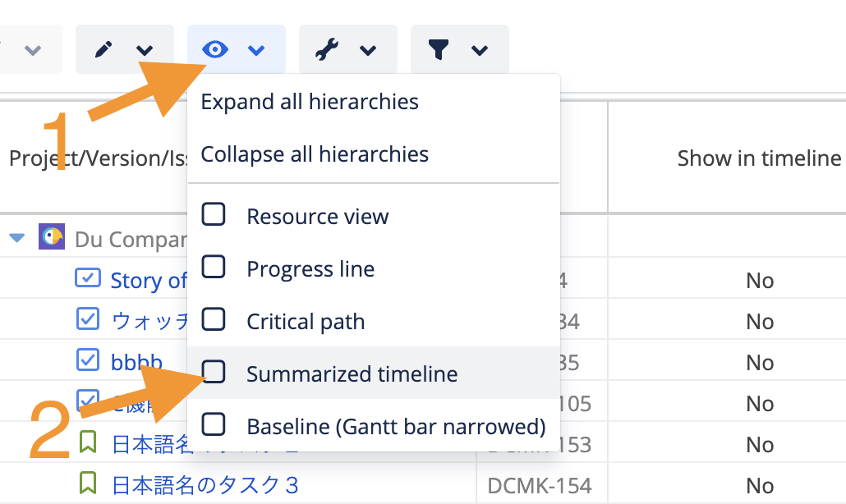
Task: Collapse the Du Company project row
Action: click(16, 239)
